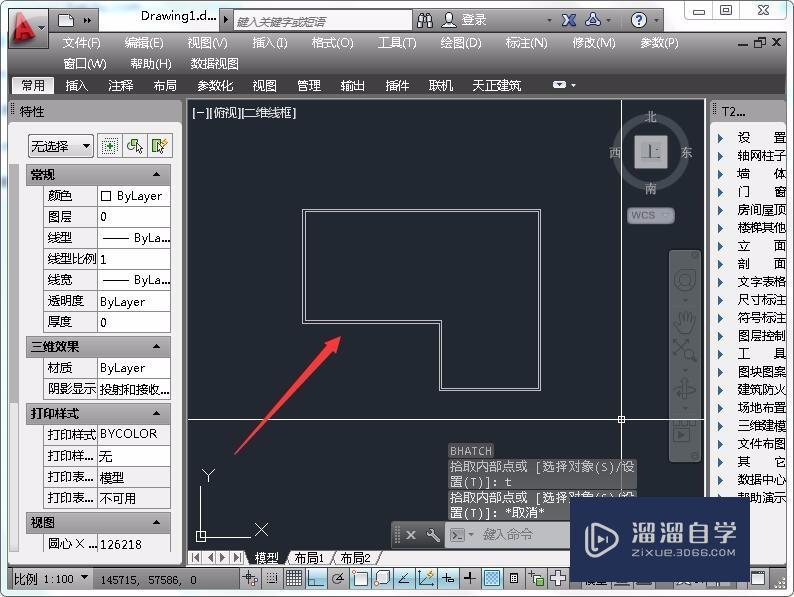
Task: Open the Autodesk Exchange X icon
Action: point(569,20)
